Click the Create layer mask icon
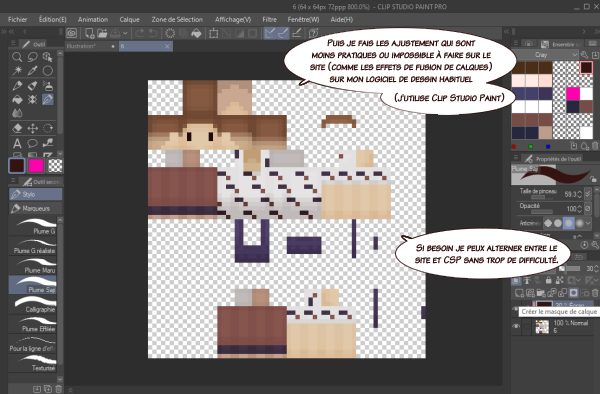 click(x=573, y=293)
